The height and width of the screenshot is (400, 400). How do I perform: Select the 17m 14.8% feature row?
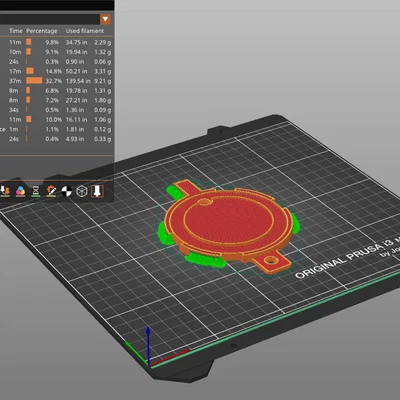pyautogui.click(x=57, y=71)
